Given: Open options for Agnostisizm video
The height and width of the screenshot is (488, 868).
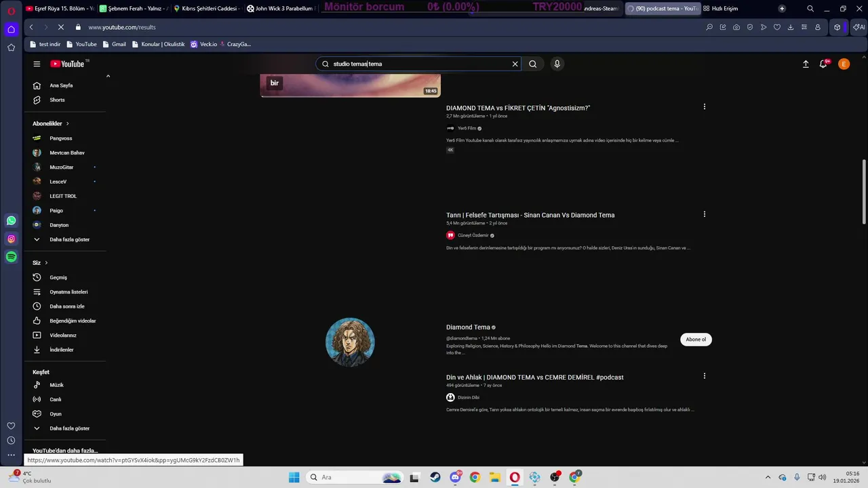Looking at the screenshot, I should [705, 107].
